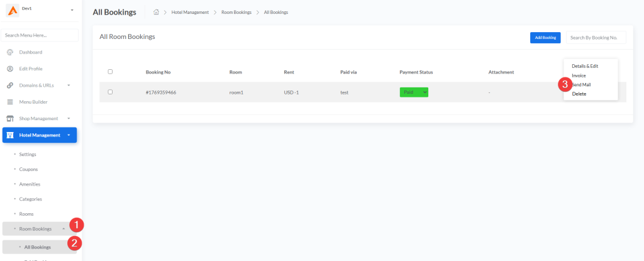Select Send Mail from the actions menu
Screen dimensions: 644x261
pyautogui.click(x=581, y=85)
